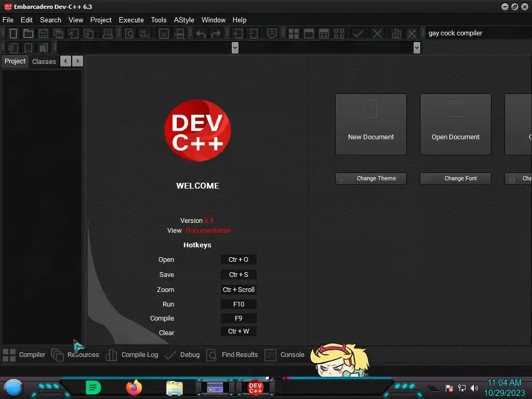Click the Close All files toolbar icon
This screenshot has width=532, height=399.
88,33
